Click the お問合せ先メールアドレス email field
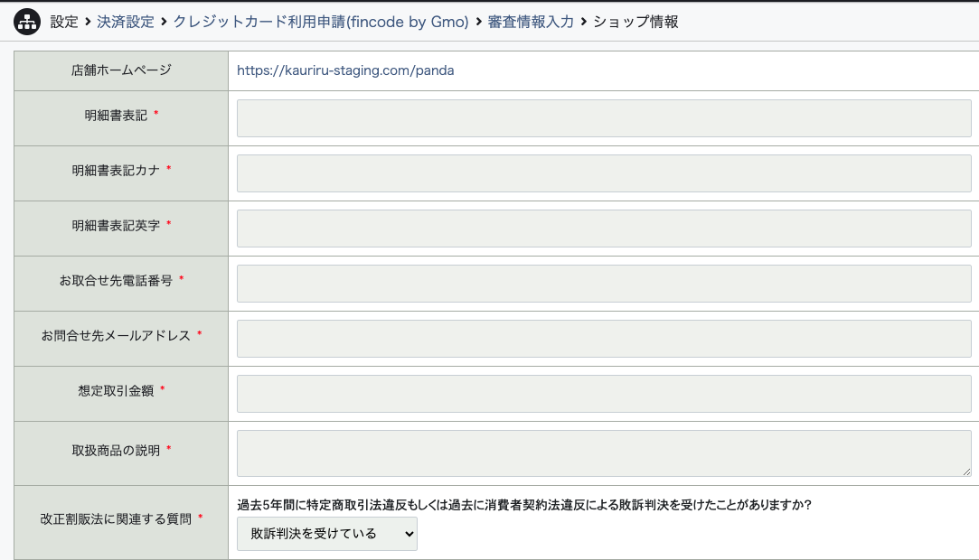Viewport: 979px width, 560px height. pos(604,339)
